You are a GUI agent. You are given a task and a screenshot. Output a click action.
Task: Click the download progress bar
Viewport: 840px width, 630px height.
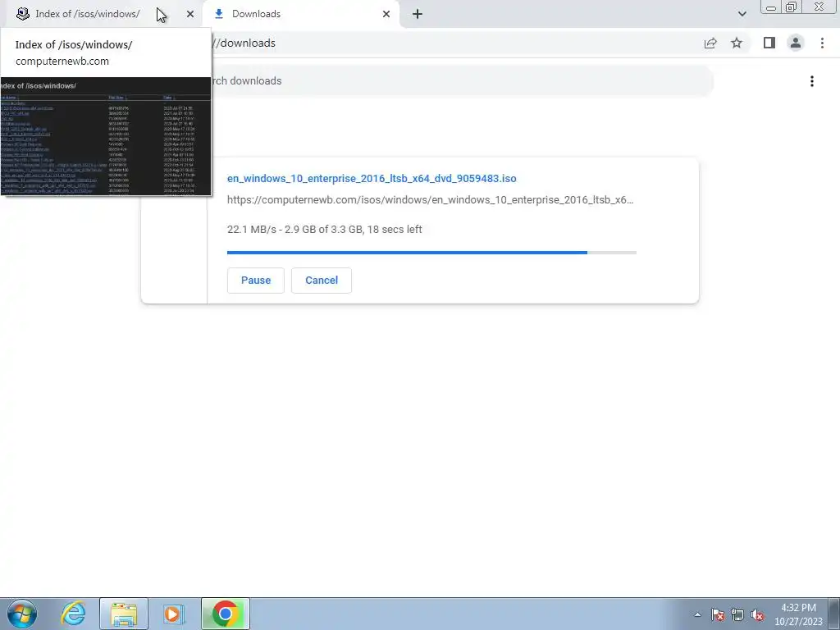click(431, 253)
